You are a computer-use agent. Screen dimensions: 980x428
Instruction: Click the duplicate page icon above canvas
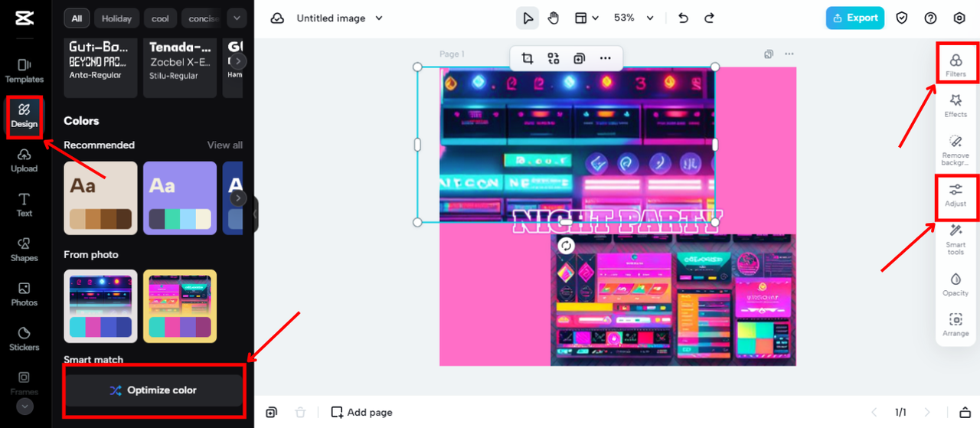pyautogui.click(x=769, y=54)
